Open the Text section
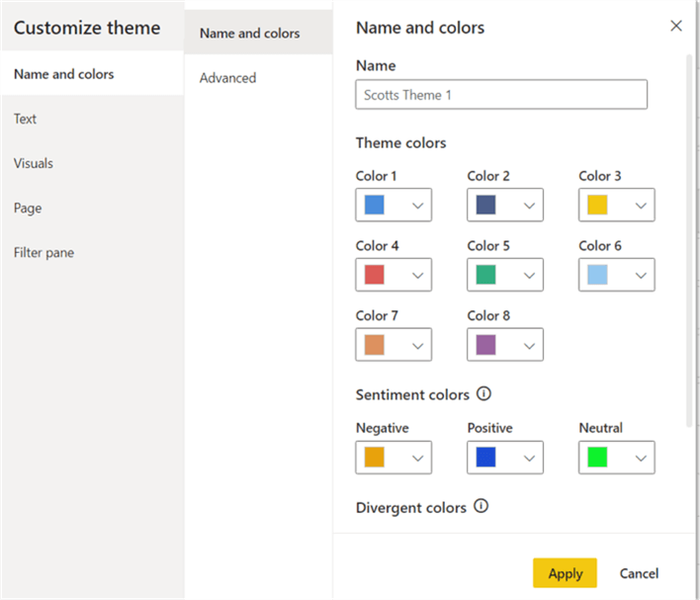 [92, 119]
